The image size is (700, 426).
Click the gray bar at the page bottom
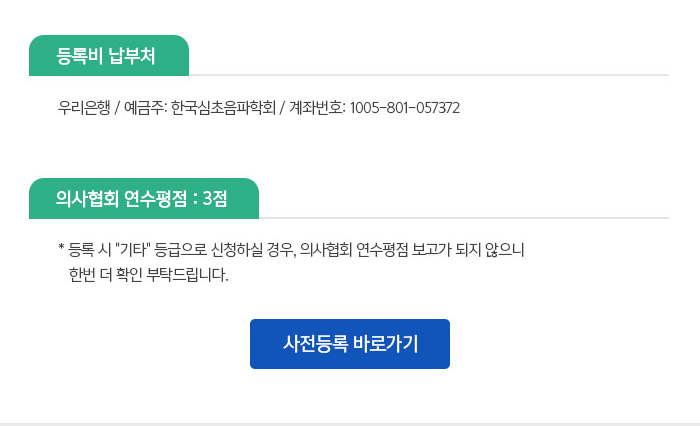350,424
